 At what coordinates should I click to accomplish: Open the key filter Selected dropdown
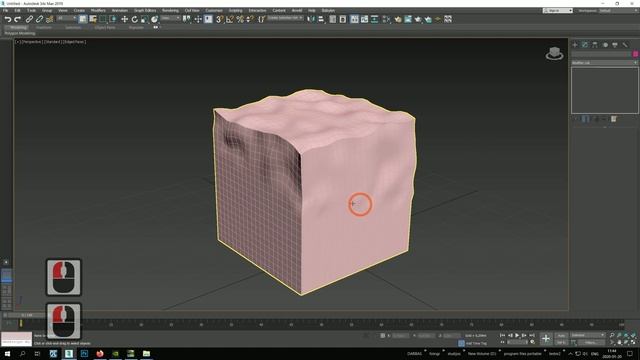point(588,336)
